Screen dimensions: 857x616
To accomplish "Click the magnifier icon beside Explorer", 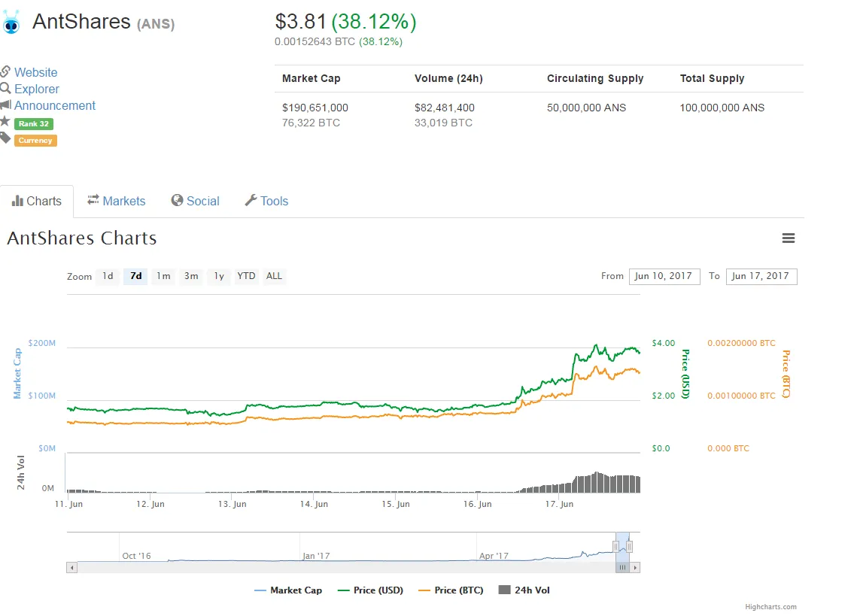I will pos(5,88).
